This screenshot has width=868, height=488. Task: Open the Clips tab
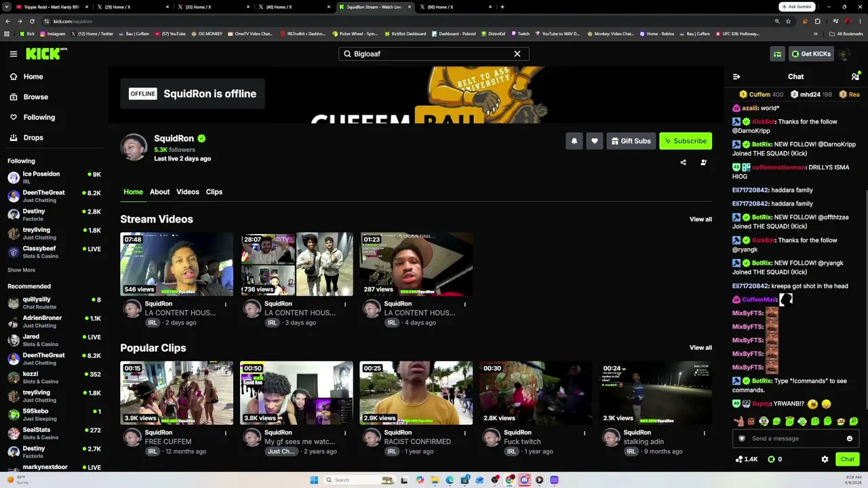(214, 192)
